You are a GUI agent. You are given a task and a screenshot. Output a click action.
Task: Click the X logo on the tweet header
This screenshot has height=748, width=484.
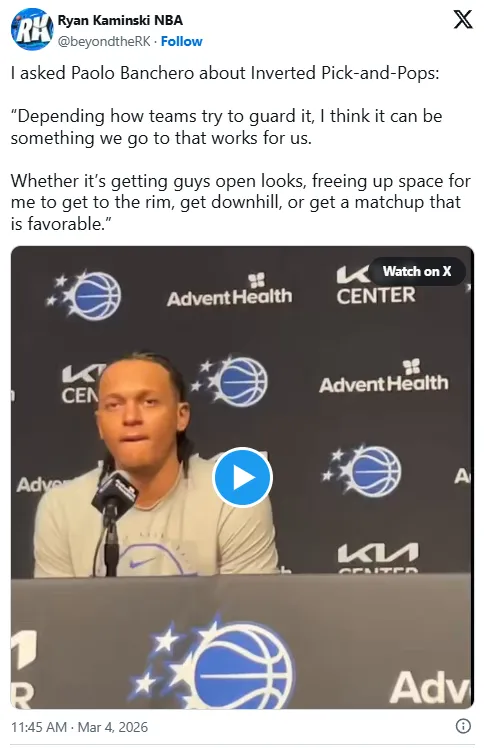coord(462,20)
